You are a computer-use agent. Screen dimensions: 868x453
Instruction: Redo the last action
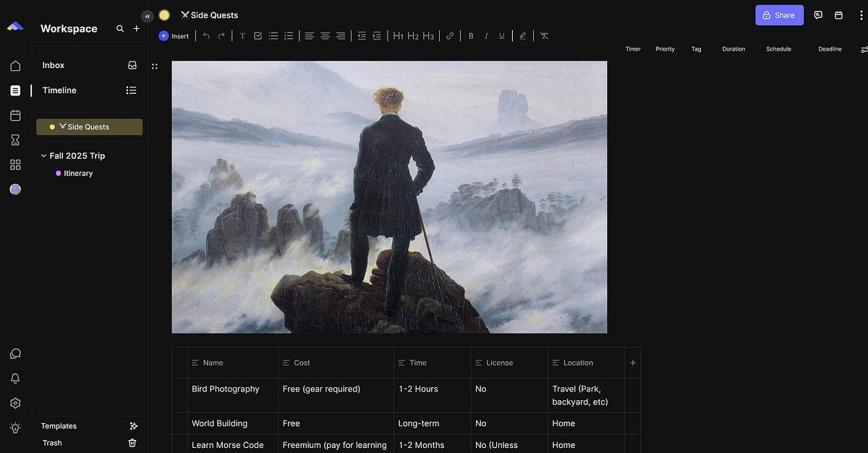pyautogui.click(x=221, y=36)
